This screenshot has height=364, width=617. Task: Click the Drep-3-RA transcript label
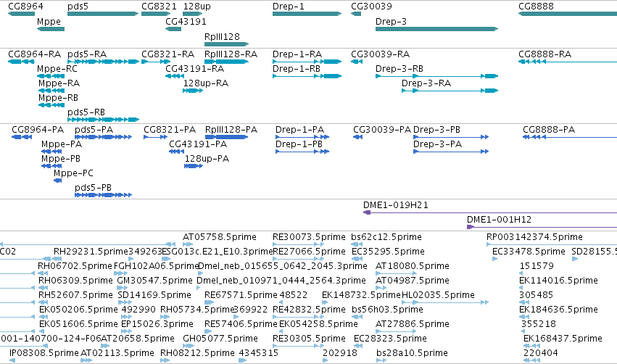(x=426, y=83)
